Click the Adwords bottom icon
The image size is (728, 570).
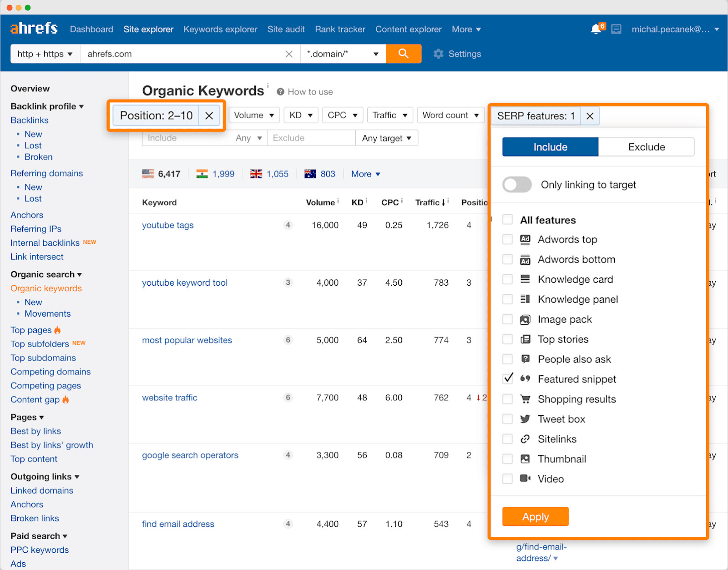pos(525,259)
